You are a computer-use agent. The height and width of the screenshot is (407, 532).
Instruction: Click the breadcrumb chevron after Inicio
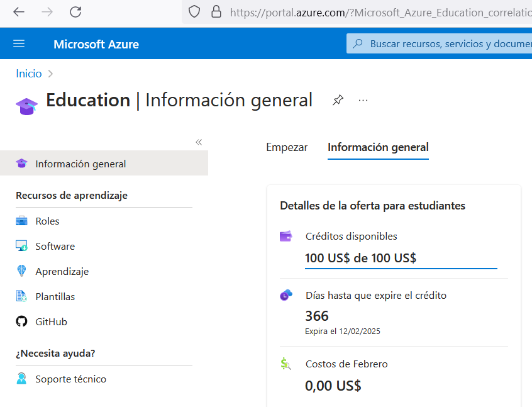[50, 74]
